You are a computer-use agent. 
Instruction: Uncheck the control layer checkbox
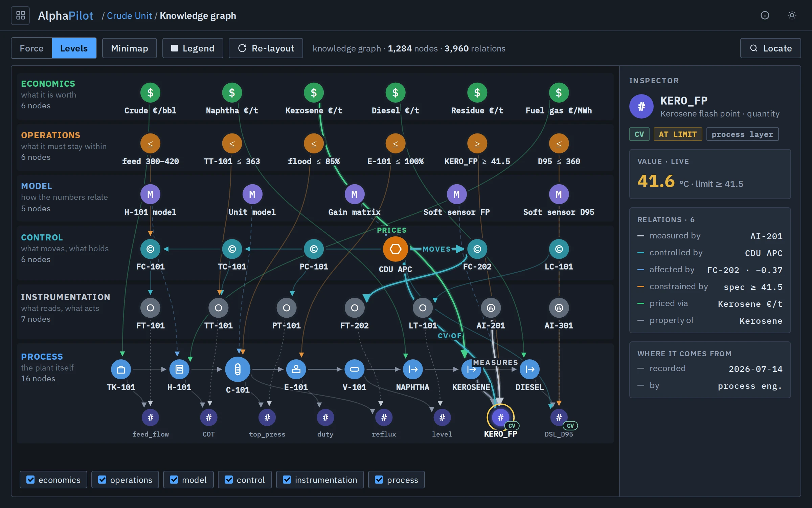pyautogui.click(x=229, y=480)
